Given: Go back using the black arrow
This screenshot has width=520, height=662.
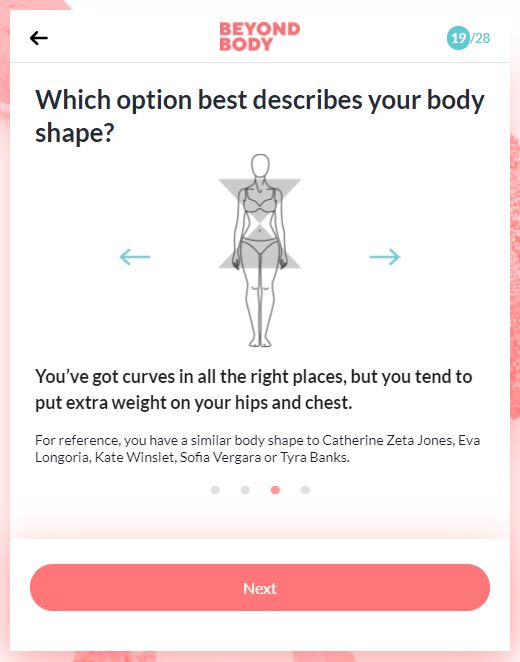Looking at the screenshot, I should (38, 38).
